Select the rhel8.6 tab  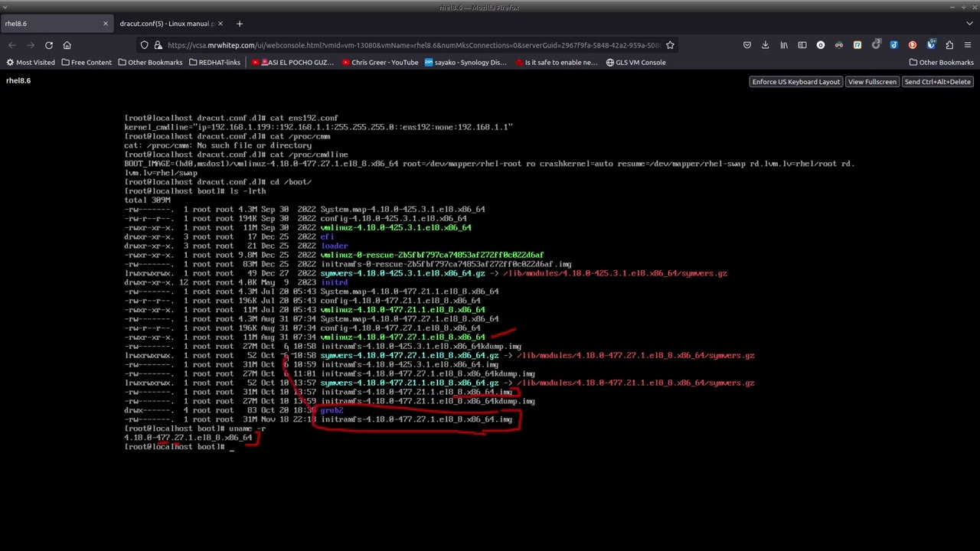57,24
